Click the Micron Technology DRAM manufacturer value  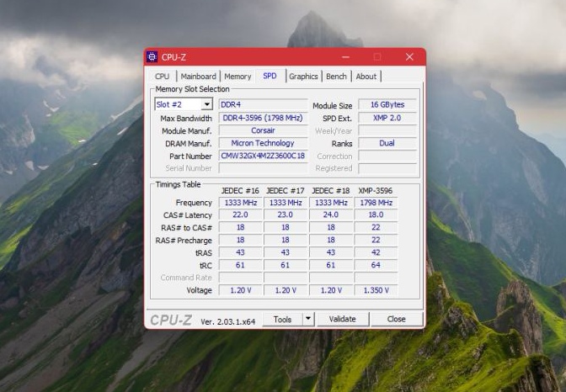263,143
